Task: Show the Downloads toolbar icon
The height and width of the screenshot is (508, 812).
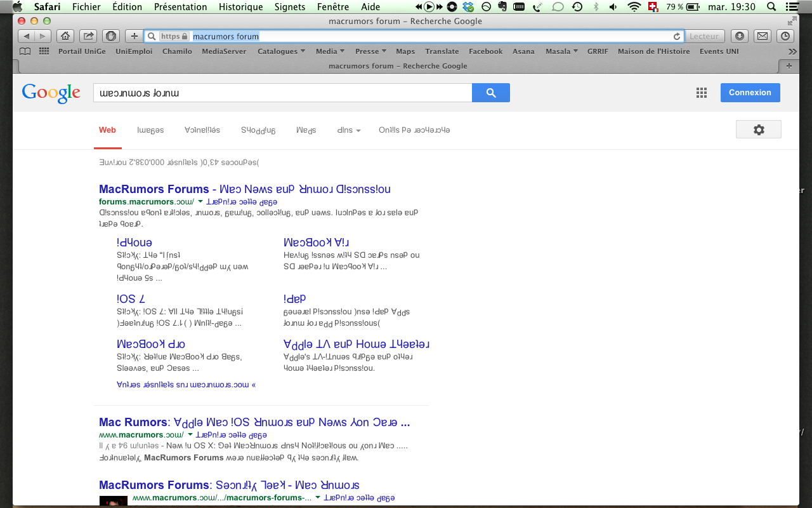Action: pos(740,36)
